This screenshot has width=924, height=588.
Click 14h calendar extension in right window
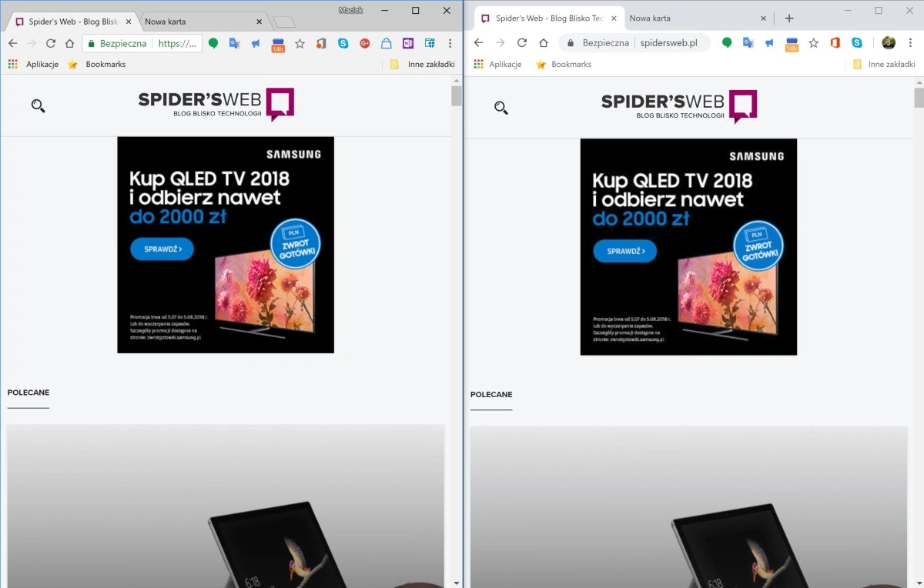(792, 44)
